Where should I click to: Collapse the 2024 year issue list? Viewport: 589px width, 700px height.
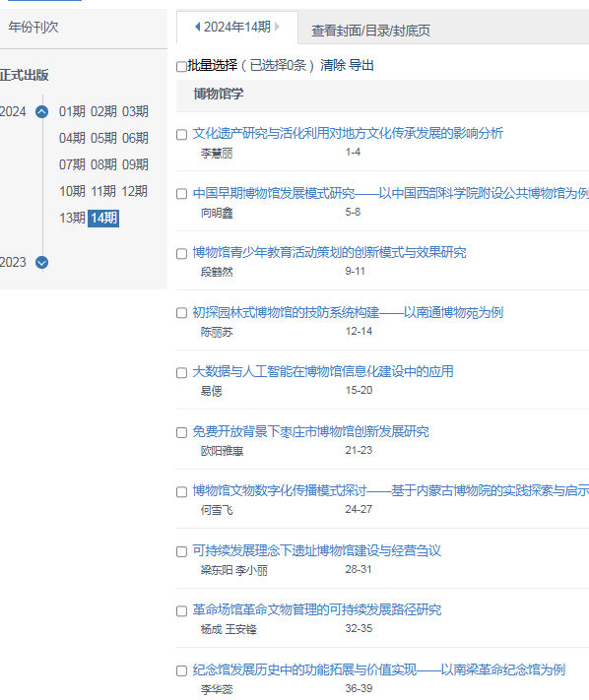[x=42, y=111]
